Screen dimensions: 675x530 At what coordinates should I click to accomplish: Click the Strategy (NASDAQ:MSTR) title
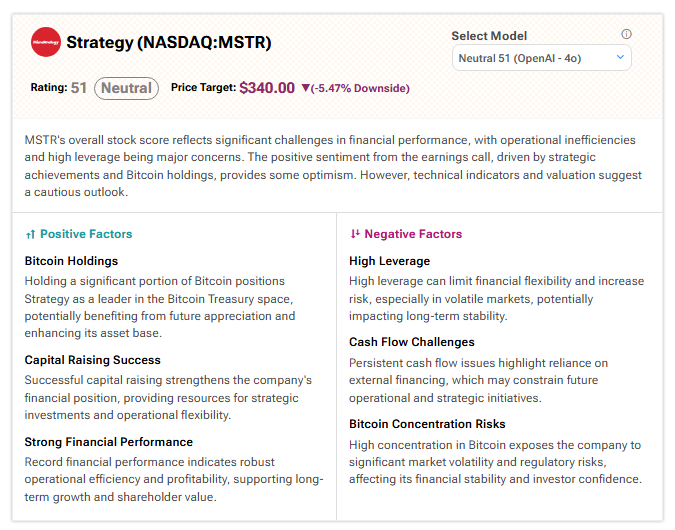click(168, 43)
